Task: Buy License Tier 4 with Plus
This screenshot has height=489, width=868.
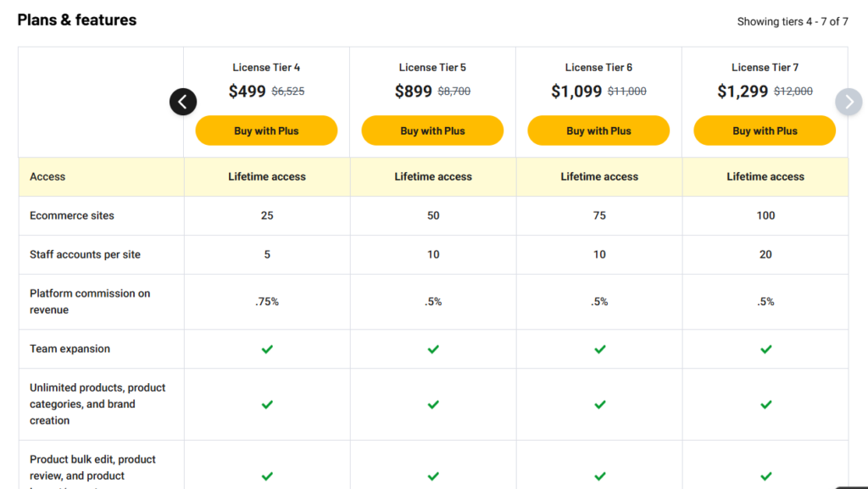Action: [266, 131]
